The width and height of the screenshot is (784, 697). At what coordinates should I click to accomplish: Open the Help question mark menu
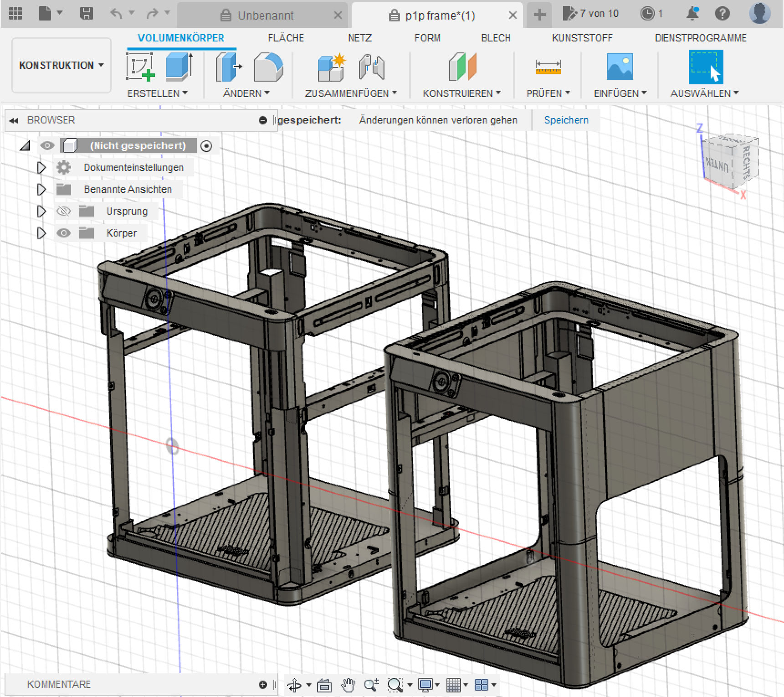click(x=722, y=13)
